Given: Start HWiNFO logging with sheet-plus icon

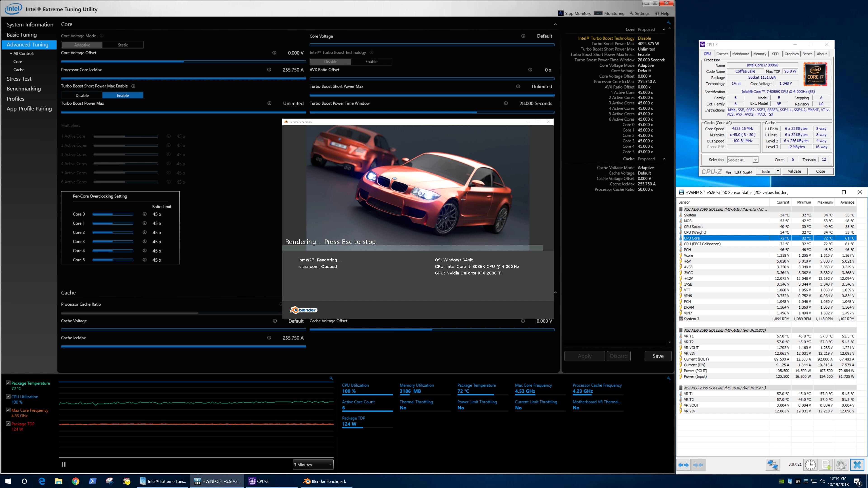Looking at the screenshot, I should (x=826, y=465).
